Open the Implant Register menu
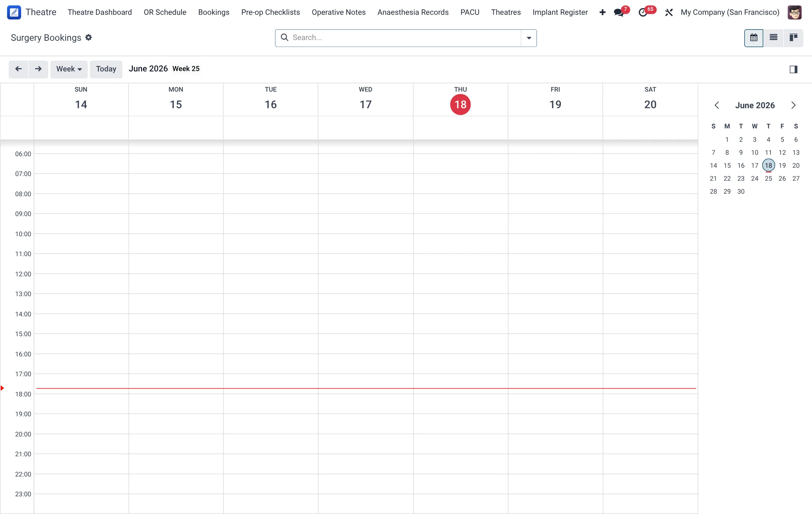This screenshot has width=812, height=514. (560, 12)
